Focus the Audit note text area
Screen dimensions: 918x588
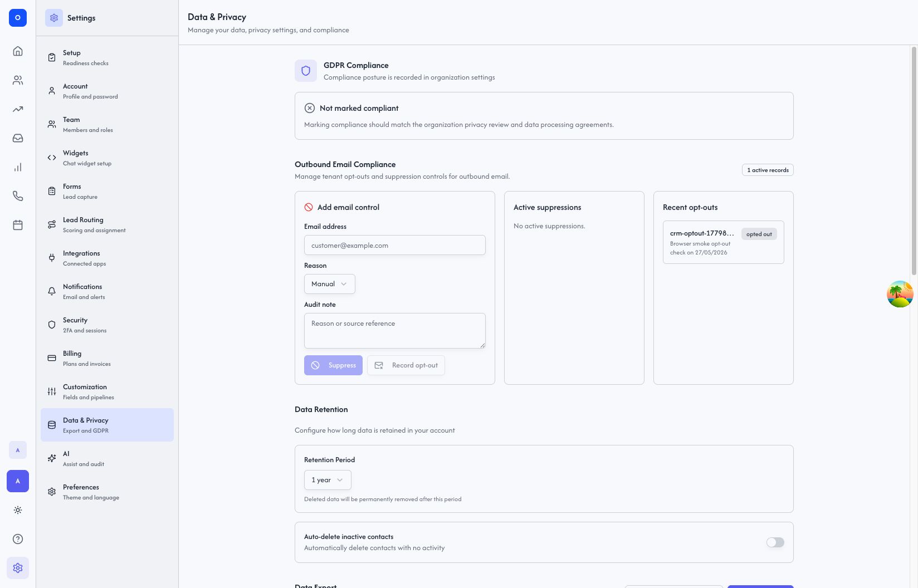(x=395, y=331)
